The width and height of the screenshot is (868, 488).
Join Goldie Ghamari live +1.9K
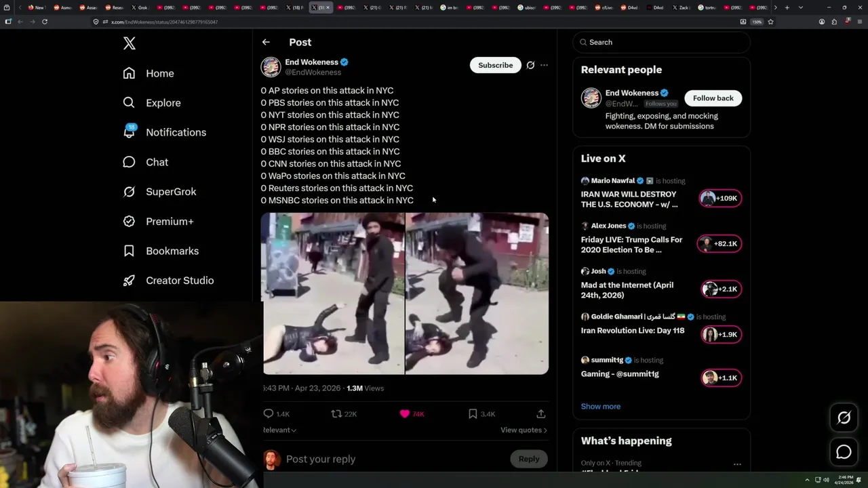click(x=720, y=334)
